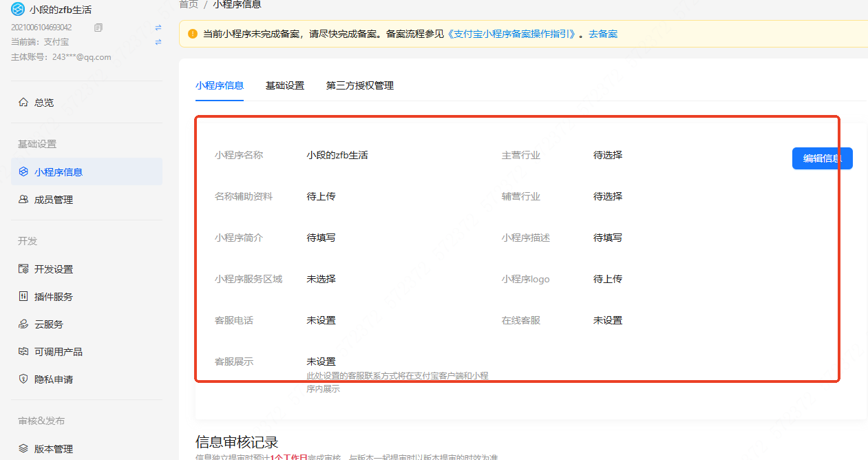Navigate to 首页 via the breadcrumb

189,4
